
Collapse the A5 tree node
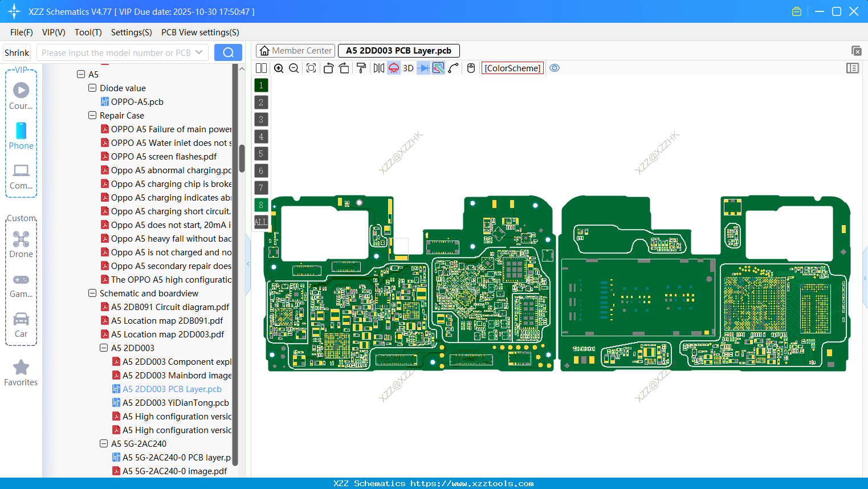click(x=81, y=75)
